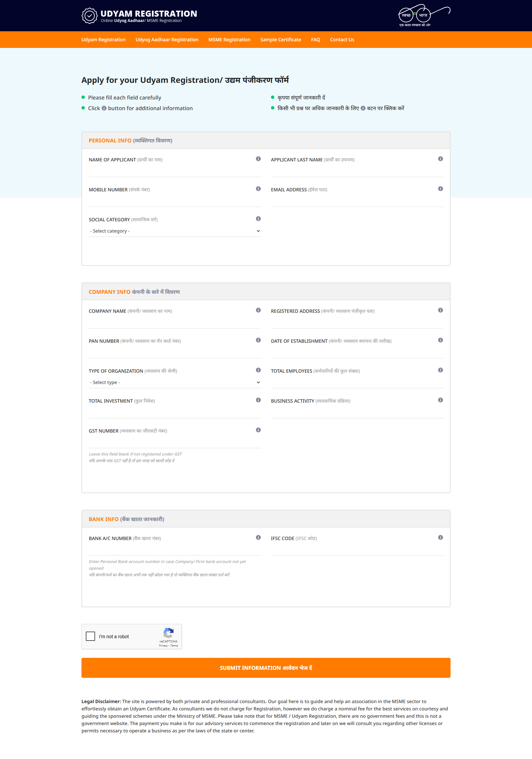Focus the Email Address field
This screenshot has height=759, width=532.
pos(357,201)
